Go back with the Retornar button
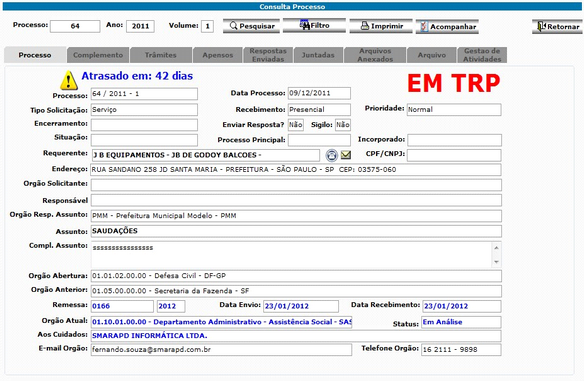 coord(557,26)
